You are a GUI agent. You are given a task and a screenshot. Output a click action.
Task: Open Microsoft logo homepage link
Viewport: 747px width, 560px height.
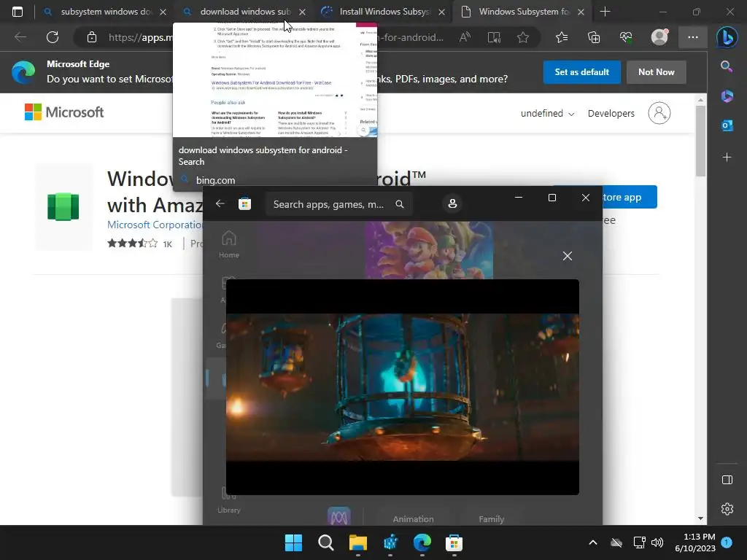(x=64, y=112)
